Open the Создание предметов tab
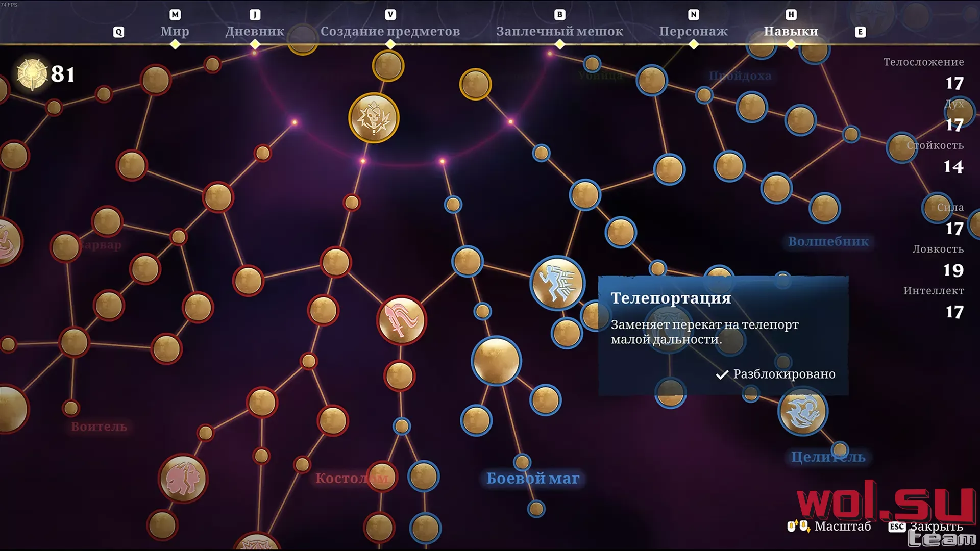The height and width of the screenshot is (551, 980). [x=390, y=31]
